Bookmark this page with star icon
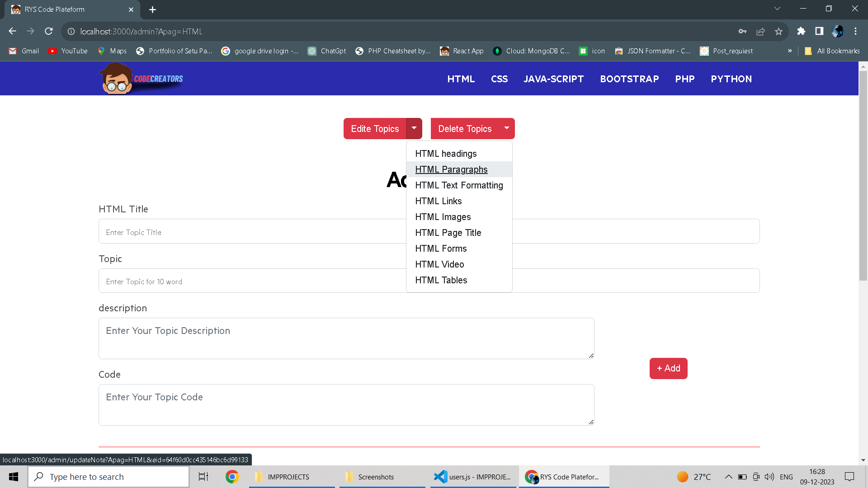The width and height of the screenshot is (868, 488). tap(778, 31)
